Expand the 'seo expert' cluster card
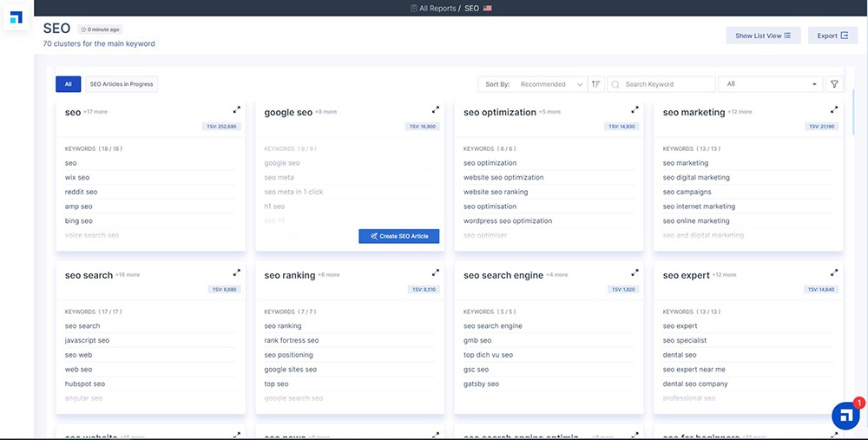 [x=834, y=273]
